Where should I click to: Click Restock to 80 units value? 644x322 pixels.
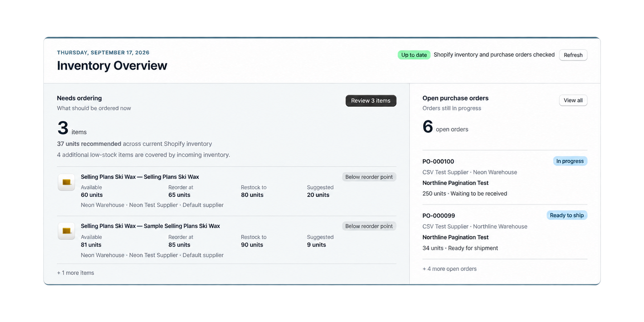(252, 195)
